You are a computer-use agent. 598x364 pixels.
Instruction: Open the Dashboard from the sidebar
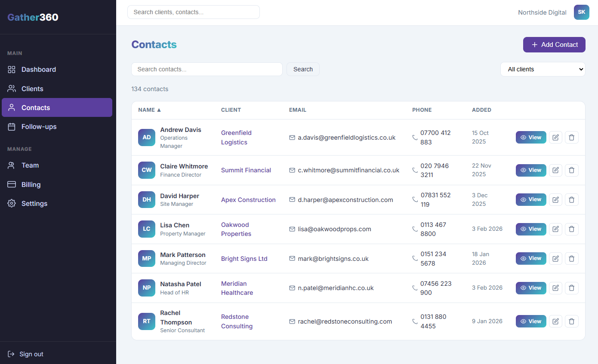pyautogui.click(x=38, y=69)
